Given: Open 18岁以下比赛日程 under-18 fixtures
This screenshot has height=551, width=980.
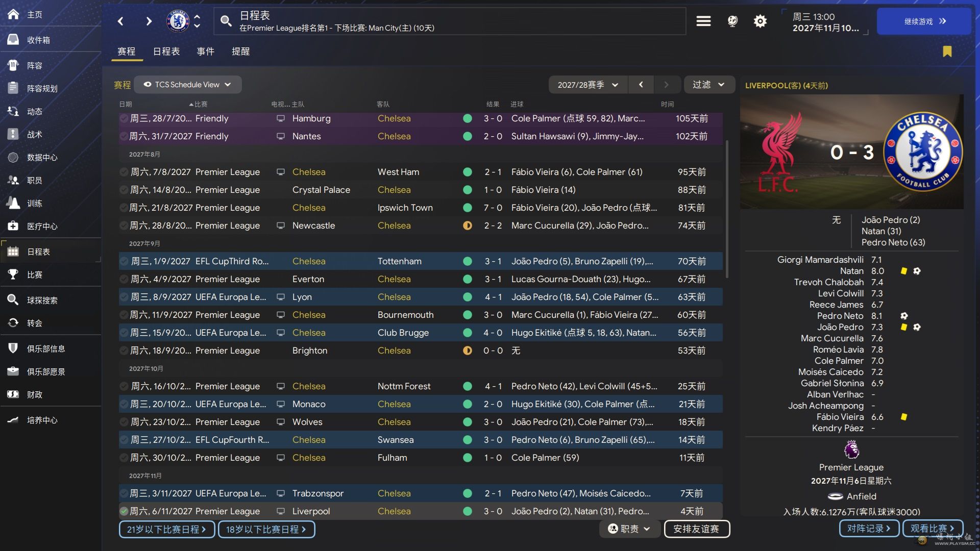Looking at the screenshot, I should (266, 530).
